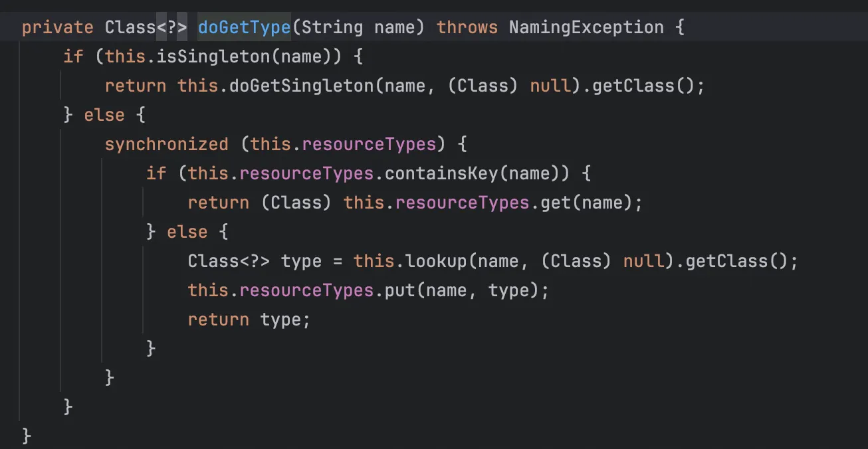Click the synchronized keyword

pyautogui.click(x=166, y=144)
